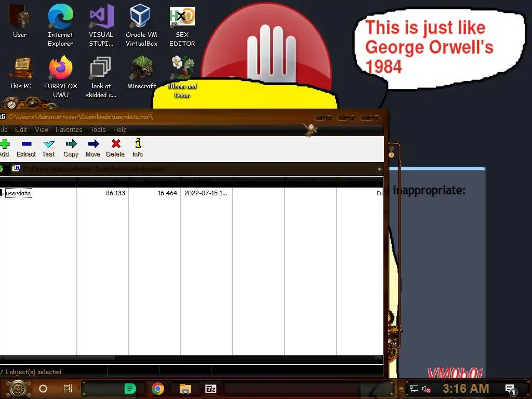Image resolution: width=532 pixels, height=399 pixels.
Task: Open the Tools menu
Action: click(x=98, y=129)
